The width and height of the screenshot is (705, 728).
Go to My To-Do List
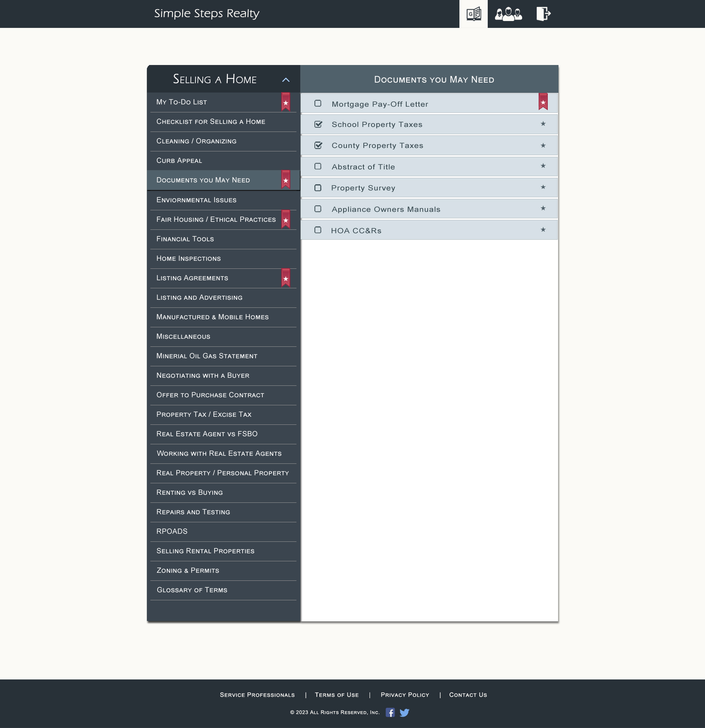click(x=182, y=102)
